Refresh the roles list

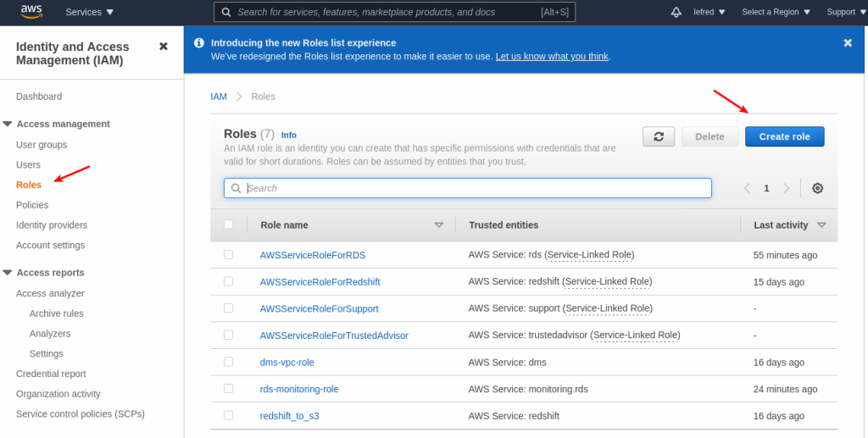coord(659,136)
